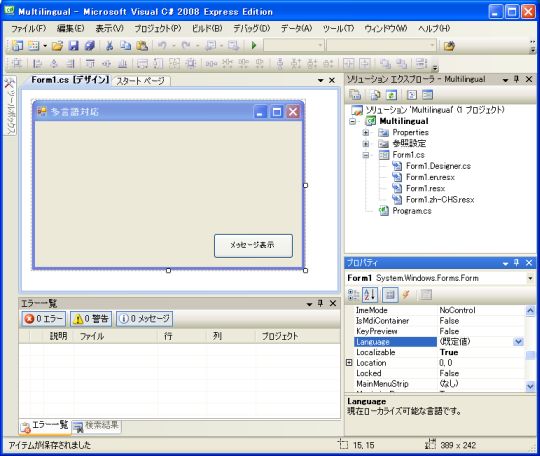
Task: Toggle the 0 errors filter button
Action: [x=44, y=319]
